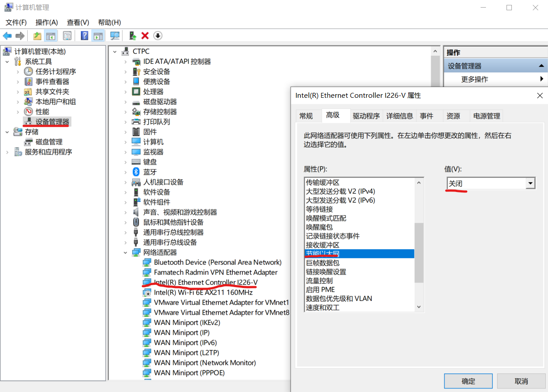548x392 pixels.
Task: Select Intel(R) Wi-Fi 6E AX211 160MHz adapter
Action: (x=203, y=292)
